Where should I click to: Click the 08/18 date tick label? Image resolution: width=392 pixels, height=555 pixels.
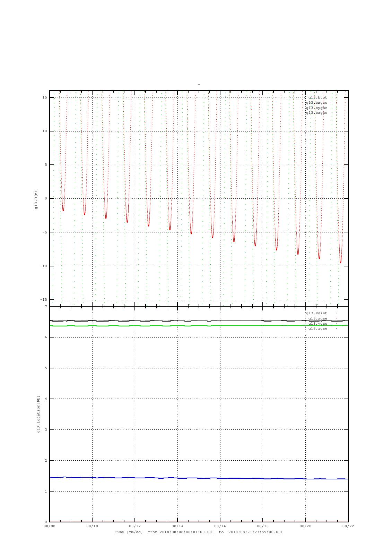click(263, 526)
